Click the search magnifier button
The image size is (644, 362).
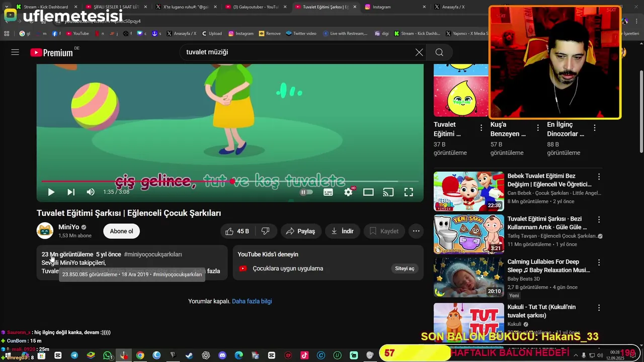[x=439, y=52]
